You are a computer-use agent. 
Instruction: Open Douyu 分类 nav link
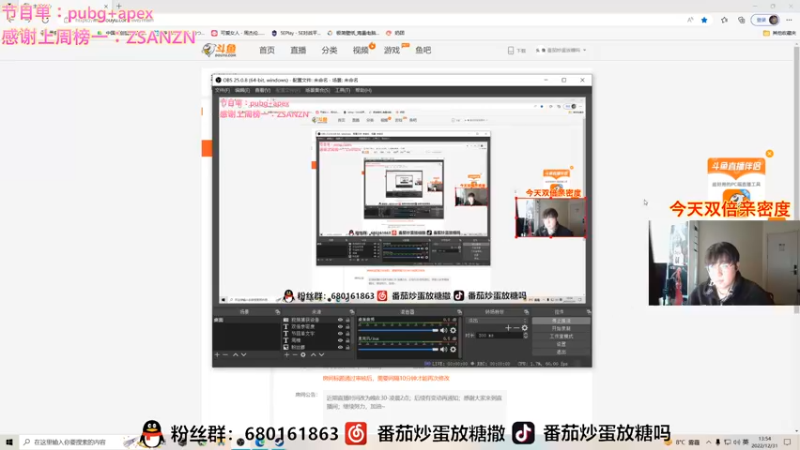tap(329, 50)
